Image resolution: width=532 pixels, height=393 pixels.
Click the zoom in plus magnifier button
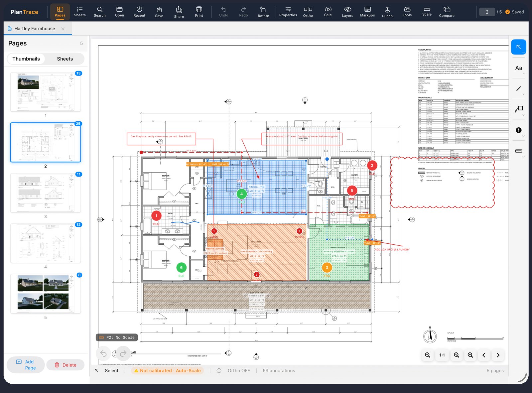(470, 355)
